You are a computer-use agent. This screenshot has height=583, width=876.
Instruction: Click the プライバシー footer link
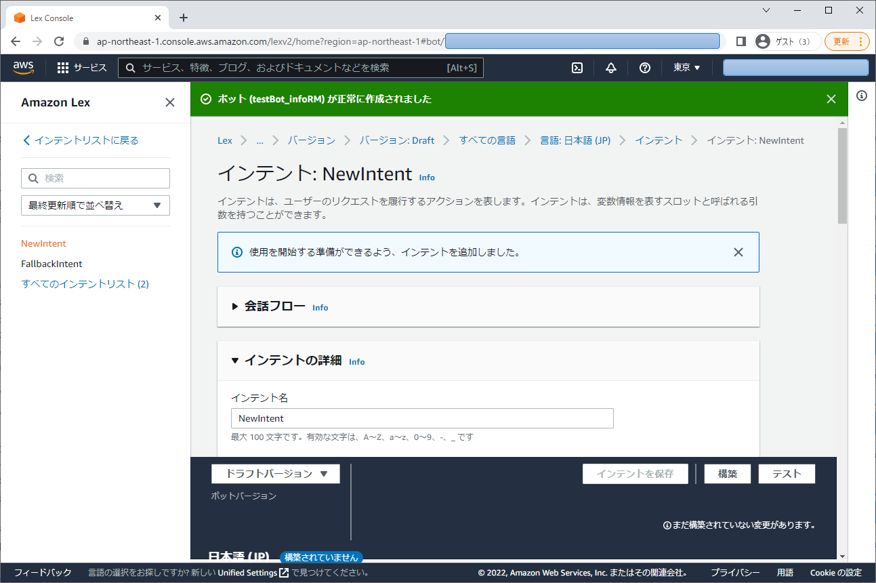[x=735, y=572]
